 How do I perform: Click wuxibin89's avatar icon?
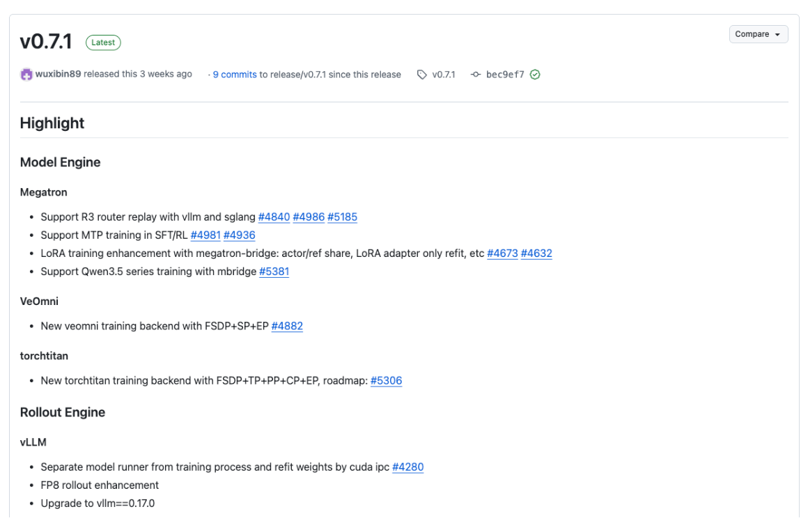(26, 75)
